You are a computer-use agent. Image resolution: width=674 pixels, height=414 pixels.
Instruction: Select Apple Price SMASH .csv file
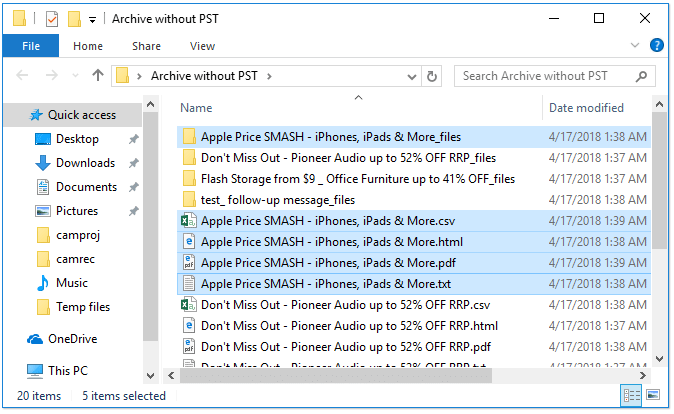(414, 221)
